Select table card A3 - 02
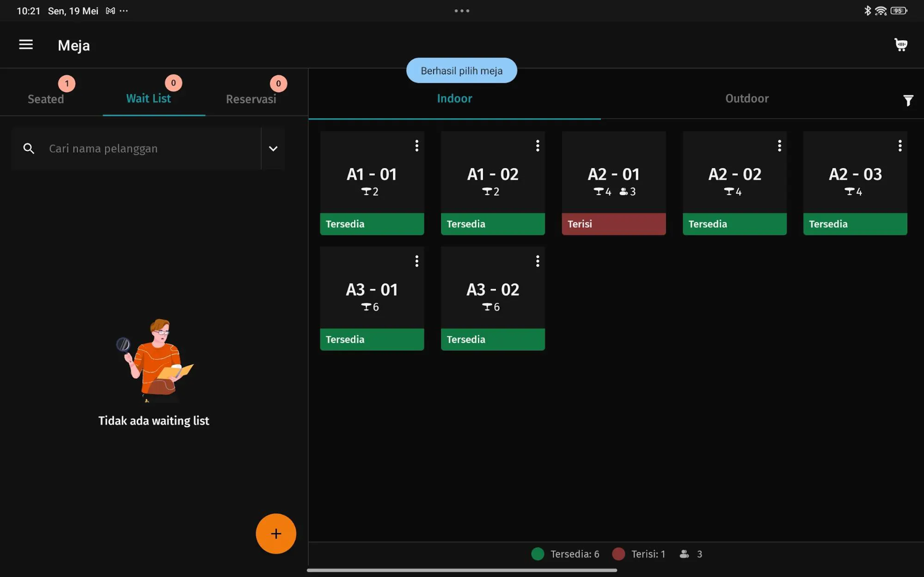 click(x=493, y=298)
